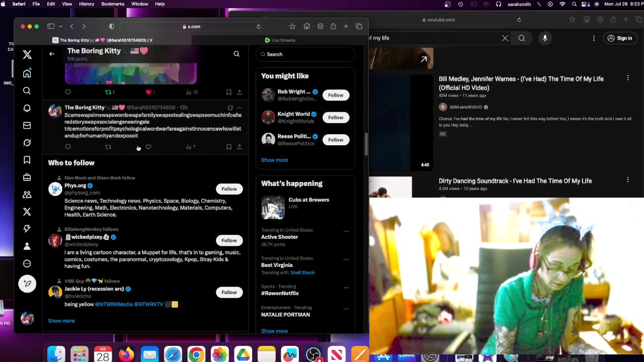Show more under Who to follow
Image resolution: width=644 pixels, height=362 pixels.
[x=61, y=321]
